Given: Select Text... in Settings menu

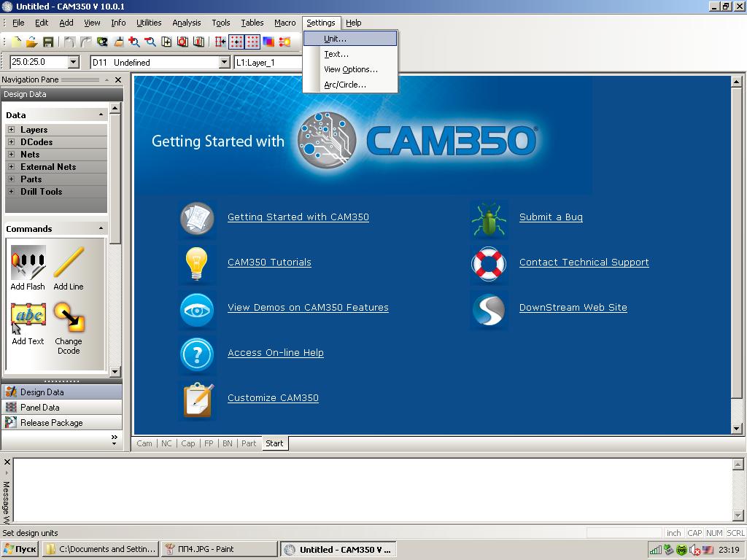Looking at the screenshot, I should click(x=350, y=54).
